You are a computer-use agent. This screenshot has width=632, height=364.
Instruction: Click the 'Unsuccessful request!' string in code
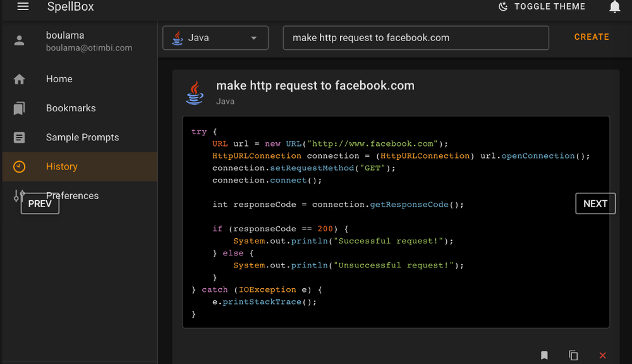[x=393, y=265]
